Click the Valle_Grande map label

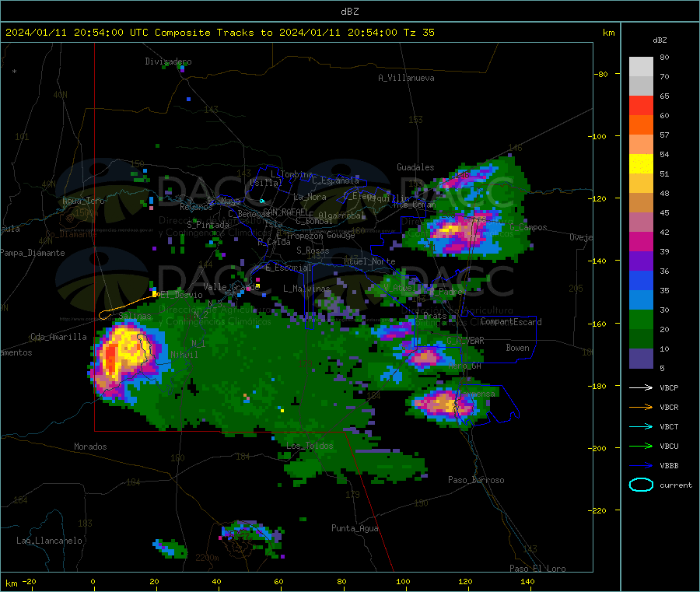231,287
